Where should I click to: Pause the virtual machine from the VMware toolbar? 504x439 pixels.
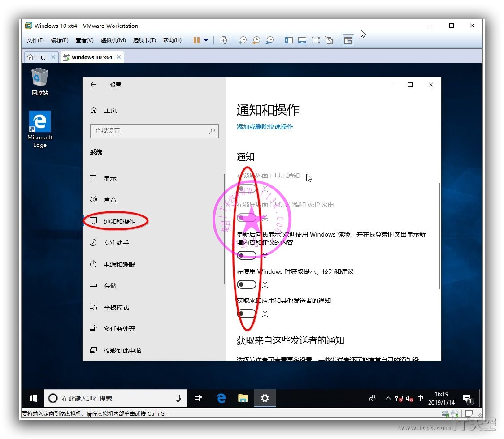click(196, 40)
